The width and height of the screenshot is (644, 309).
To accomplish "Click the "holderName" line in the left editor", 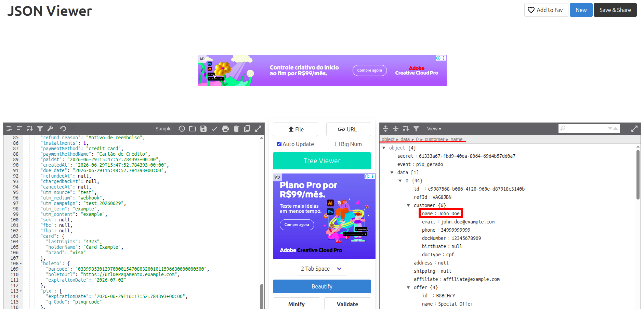I will coord(84,247).
